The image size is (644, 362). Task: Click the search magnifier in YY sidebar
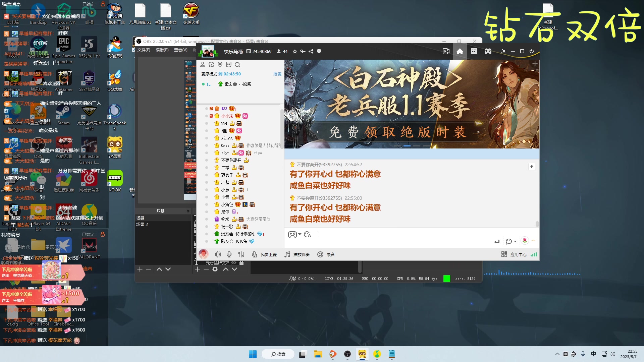pyautogui.click(x=237, y=64)
